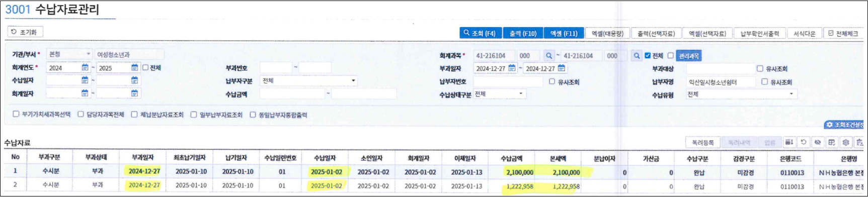Click the 독려등록 button
The width and height of the screenshot is (868, 197).
pos(702,143)
